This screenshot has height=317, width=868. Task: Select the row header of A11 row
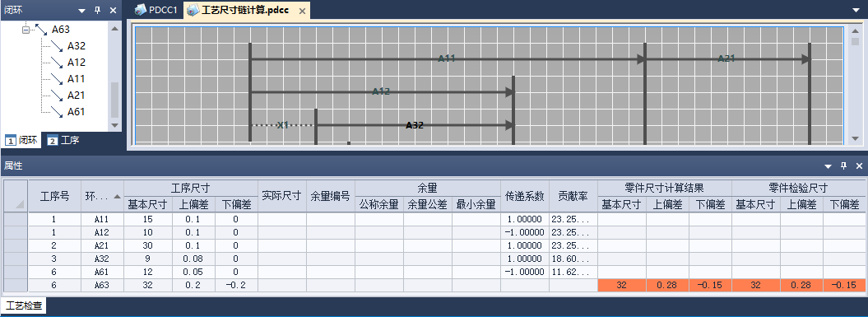16,219
